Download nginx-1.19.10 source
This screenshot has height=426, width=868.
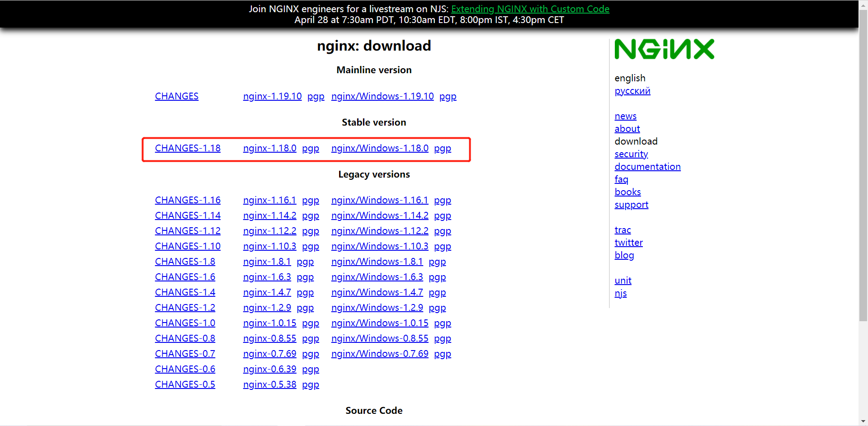pos(272,96)
